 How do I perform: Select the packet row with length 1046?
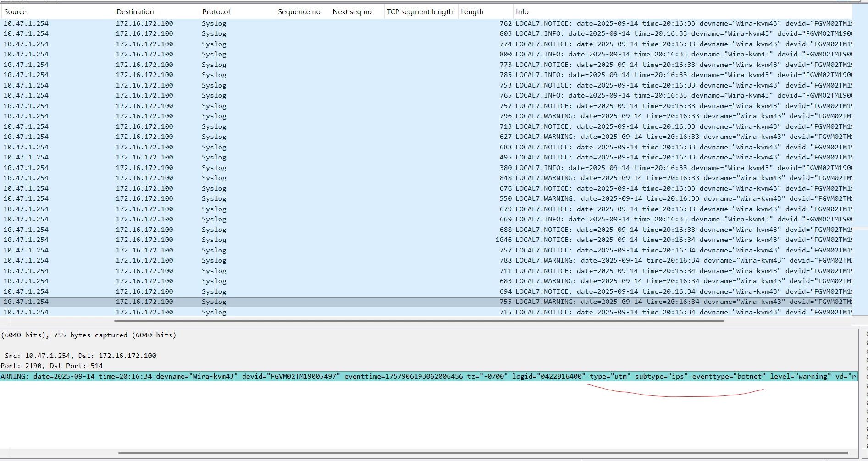[426, 240]
